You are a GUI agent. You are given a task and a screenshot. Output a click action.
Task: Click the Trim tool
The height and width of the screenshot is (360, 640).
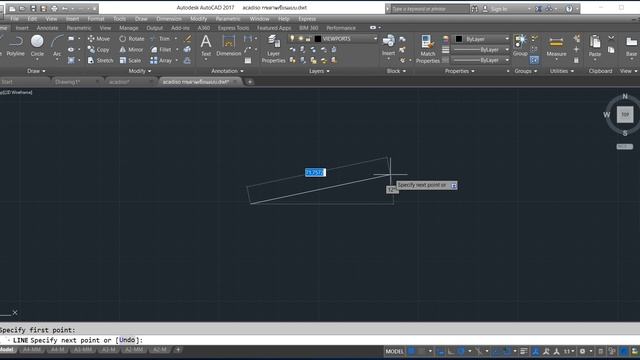tap(160, 39)
